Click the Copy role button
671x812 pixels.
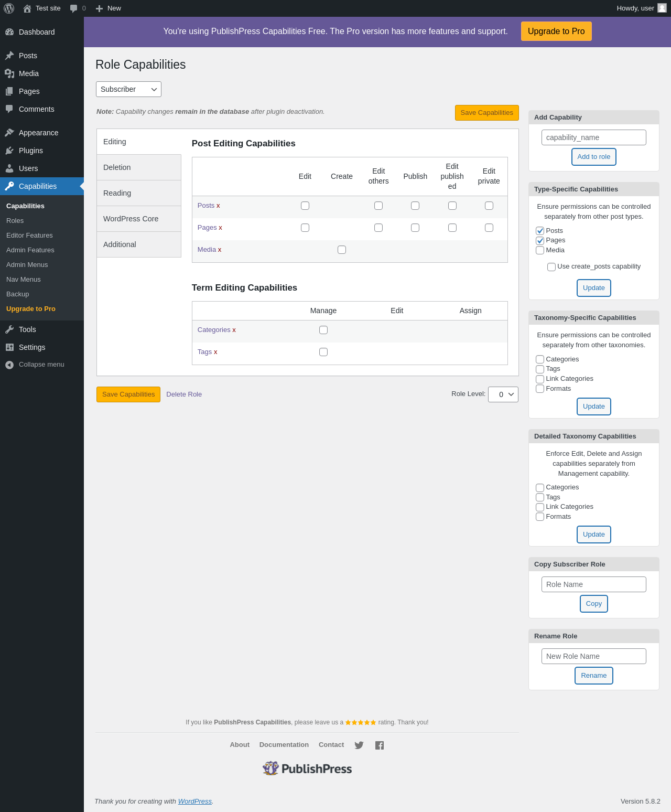click(x=594, y=604)
